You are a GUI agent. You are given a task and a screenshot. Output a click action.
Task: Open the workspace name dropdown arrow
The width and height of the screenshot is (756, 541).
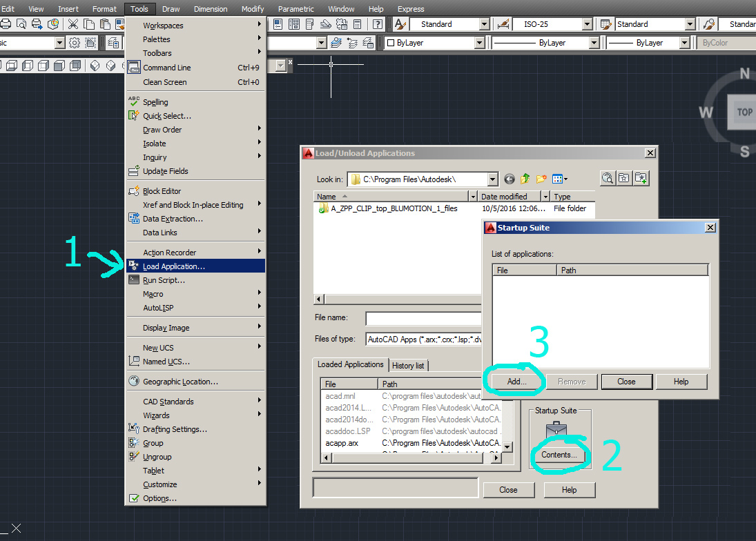(x=59, y=43)
